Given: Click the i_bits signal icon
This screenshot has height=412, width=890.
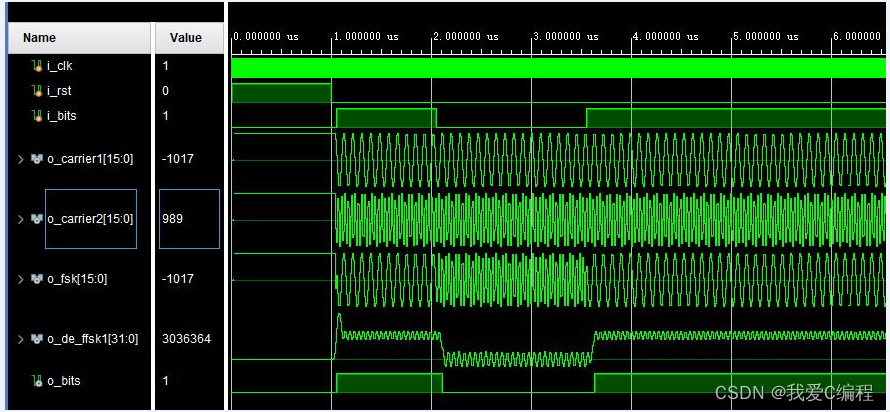Looking at the screenshot, I should [38, 116].
